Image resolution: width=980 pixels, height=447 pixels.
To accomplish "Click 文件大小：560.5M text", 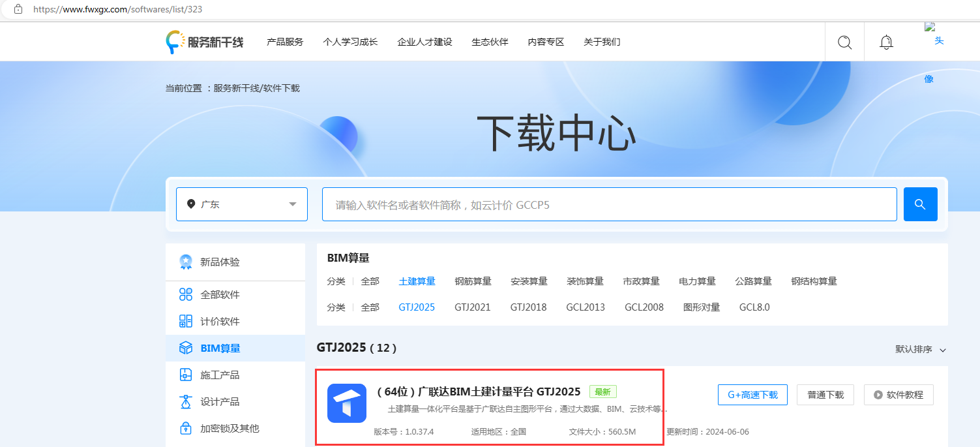I will (x=602, y=432).
